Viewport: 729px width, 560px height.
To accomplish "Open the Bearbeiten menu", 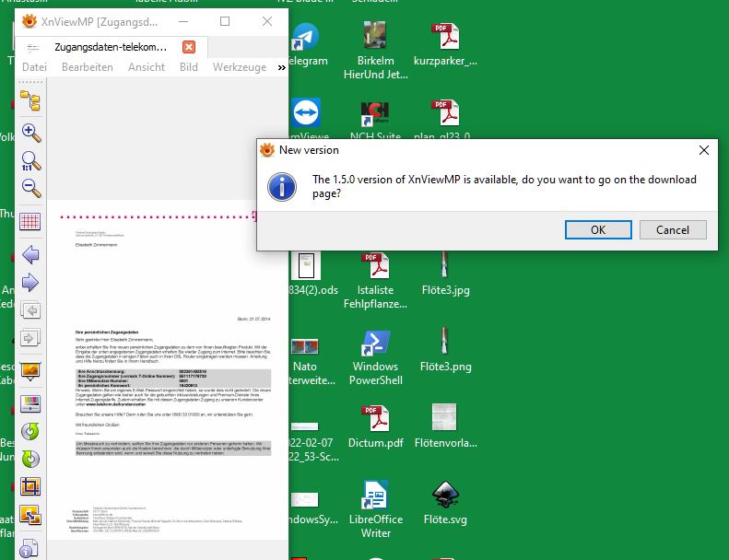I will pos(88,67).
